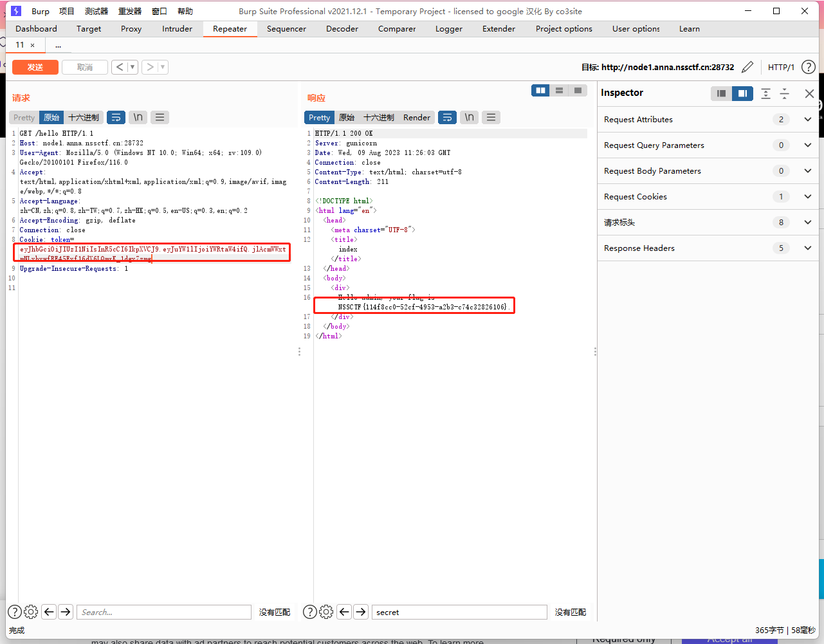
Task: Switch to the Proxy tab
Action: (131, 29)
